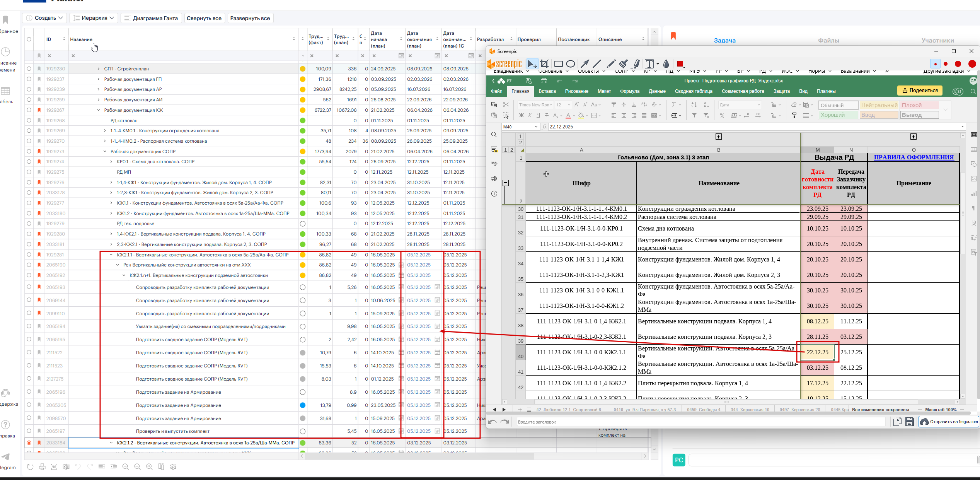Viewport: 980px width, 480px height.
Task: Collapse Рабочая документация КЖ node
Action: pos(98,110)
